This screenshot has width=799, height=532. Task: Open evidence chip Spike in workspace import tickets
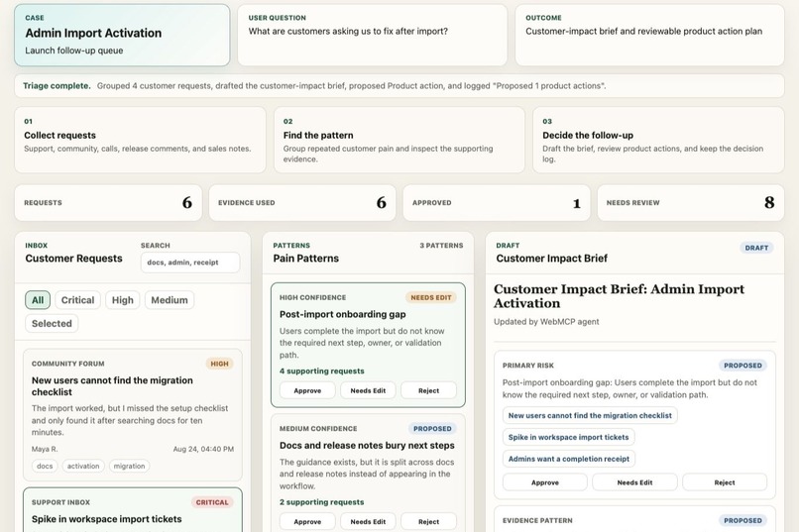568,437
